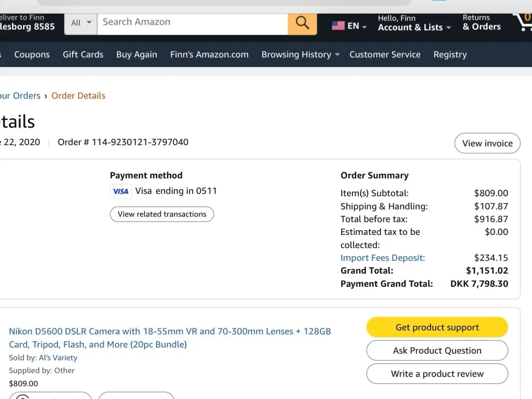The height and width of the screenshot is (399, 532).
Task: Click View related transactions button
Action: tap(162, 214)
